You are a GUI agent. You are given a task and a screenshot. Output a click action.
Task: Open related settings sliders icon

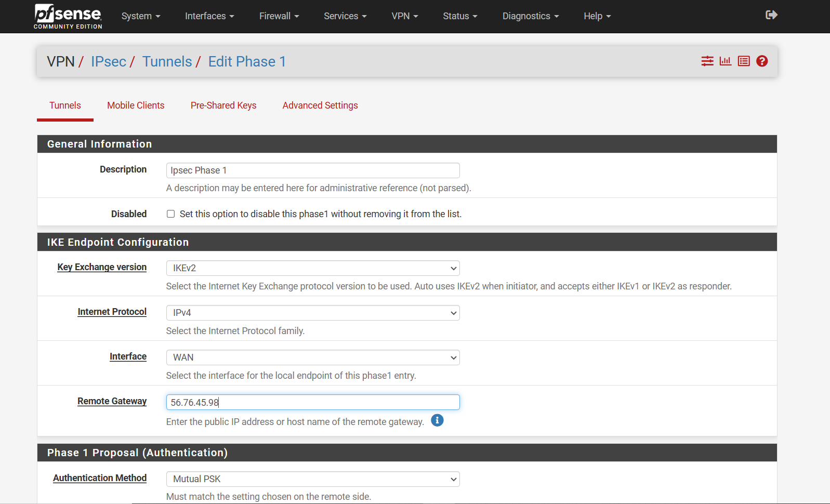click(x=707, y=61)
